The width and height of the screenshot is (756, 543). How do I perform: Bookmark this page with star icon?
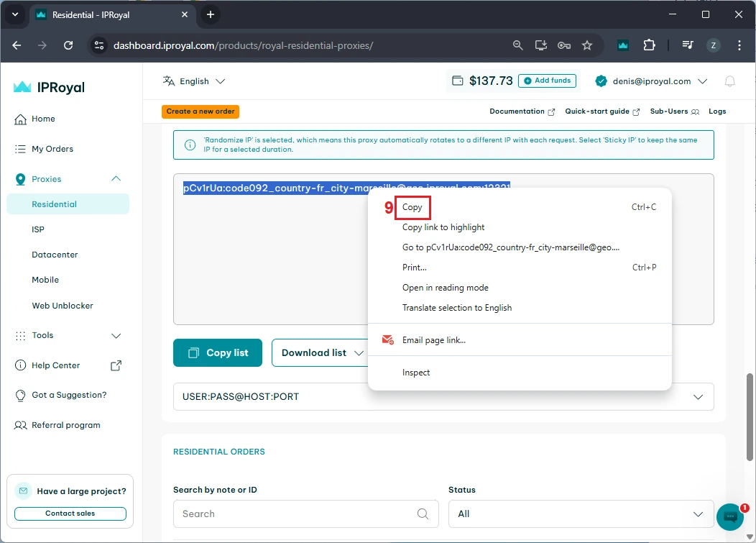click(587, 45)
